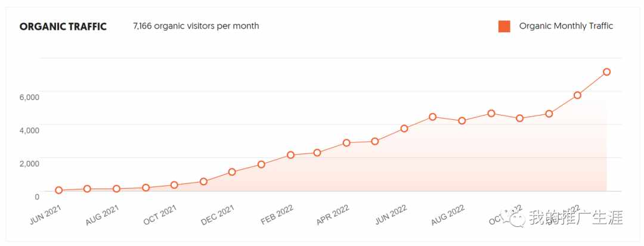Click the AUG 2021 data point marker

point(117,189)
